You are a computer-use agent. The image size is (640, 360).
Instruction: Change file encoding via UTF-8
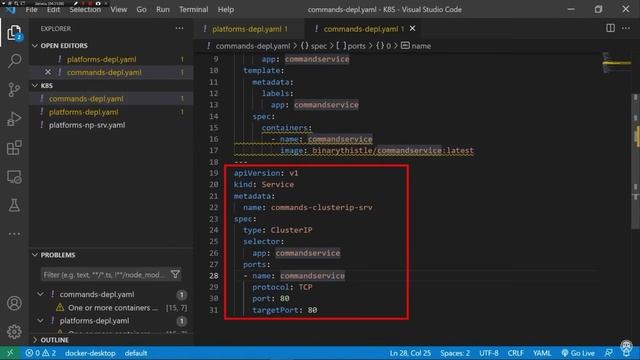(489, 353)
